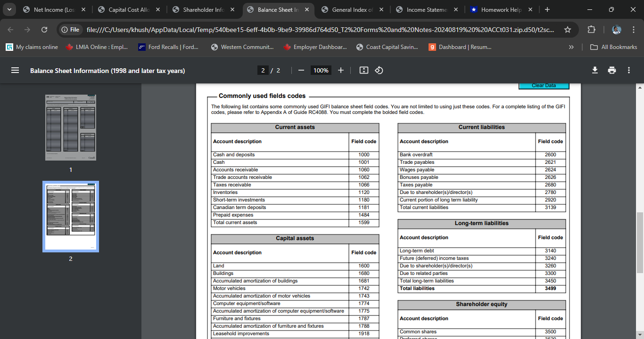
Task: Open the browser extensions puzzle icon
Action: [591, 30]
